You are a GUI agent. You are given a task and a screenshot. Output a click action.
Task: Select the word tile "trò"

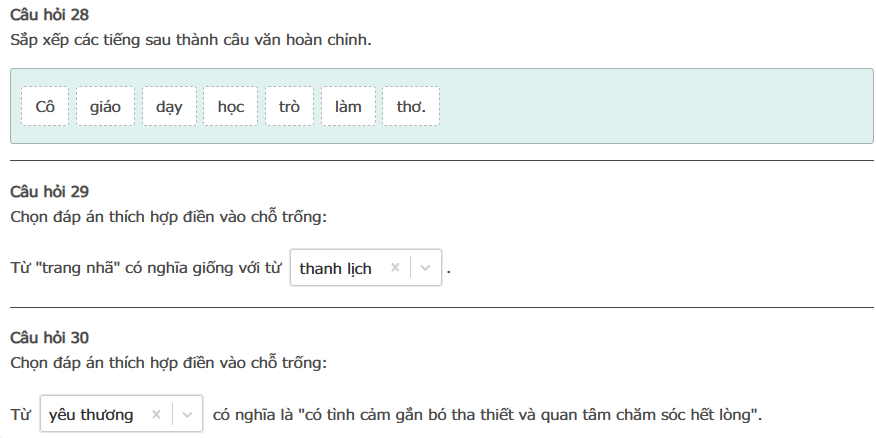click(289, 106)
